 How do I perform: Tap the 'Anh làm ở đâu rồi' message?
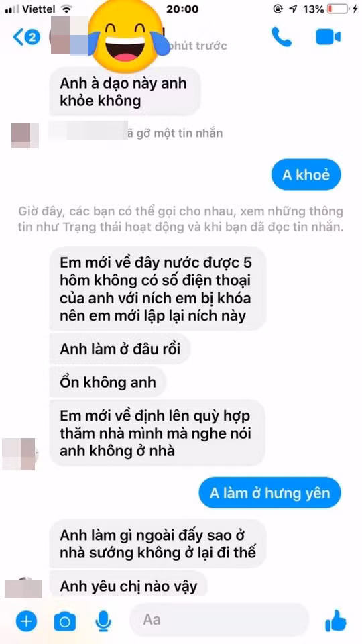(x=120, y=349)
